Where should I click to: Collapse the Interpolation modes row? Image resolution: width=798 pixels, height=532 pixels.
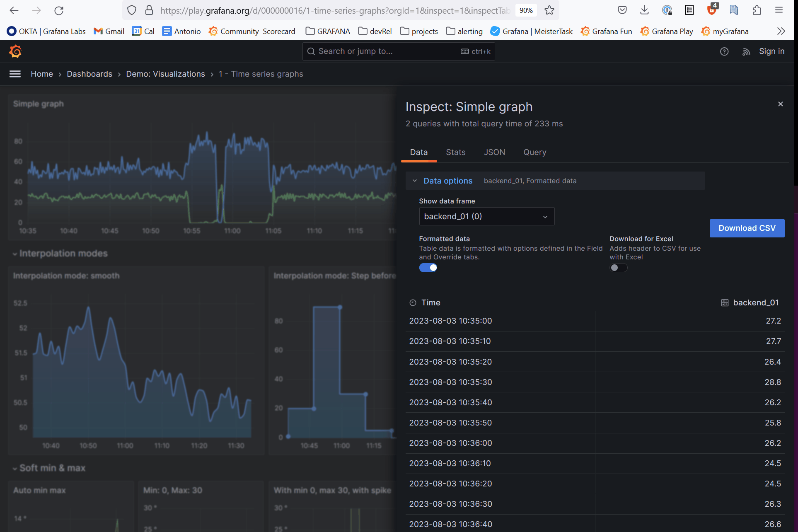15,253
